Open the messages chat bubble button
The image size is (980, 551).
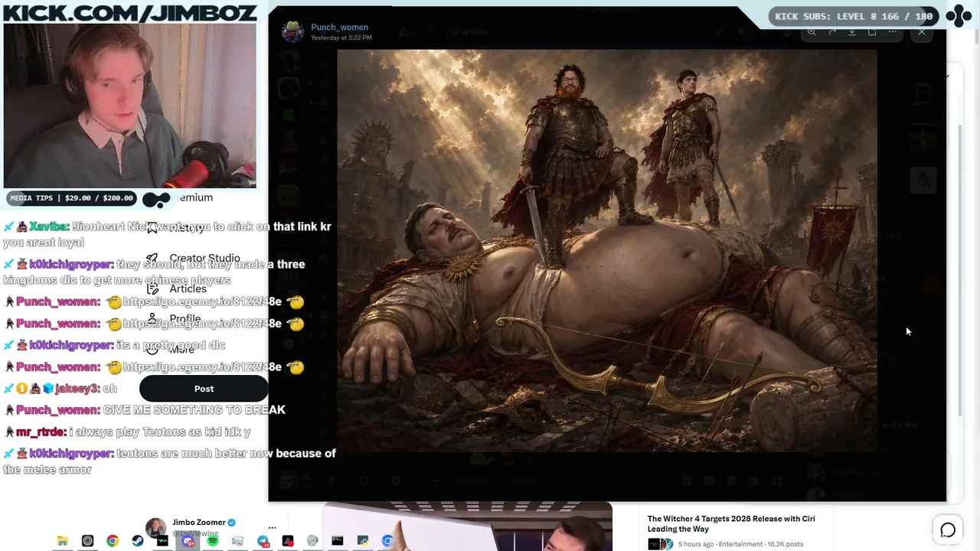(948, 529)
